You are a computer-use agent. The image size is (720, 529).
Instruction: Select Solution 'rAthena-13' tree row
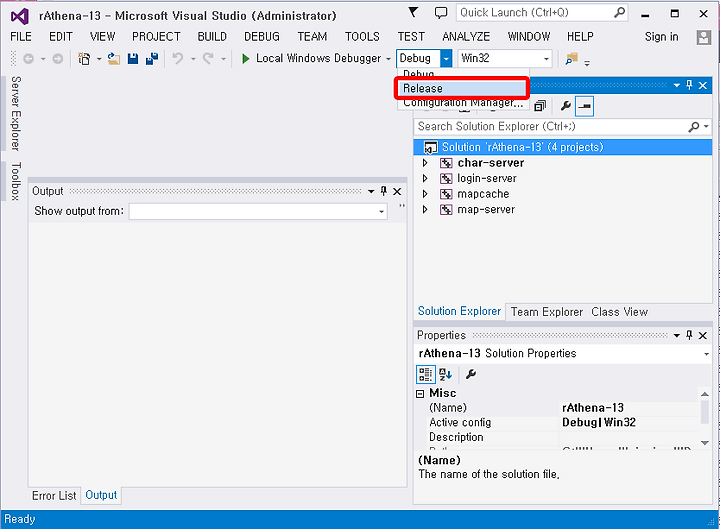[563, 147]
